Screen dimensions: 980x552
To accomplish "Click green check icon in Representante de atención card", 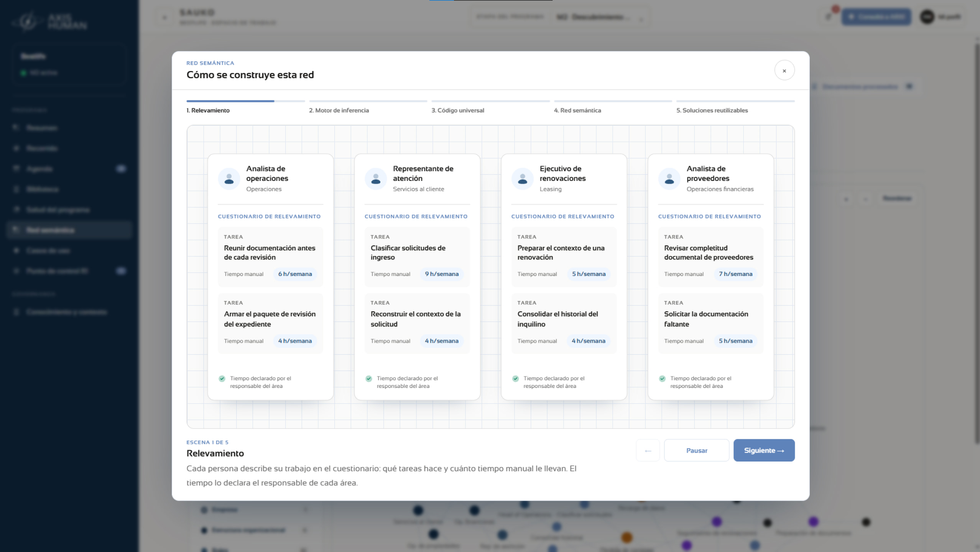I will click(x=369, y=379).
